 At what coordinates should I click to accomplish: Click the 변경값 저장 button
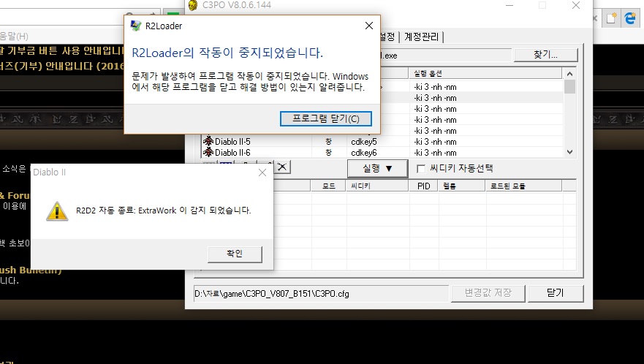488,293
